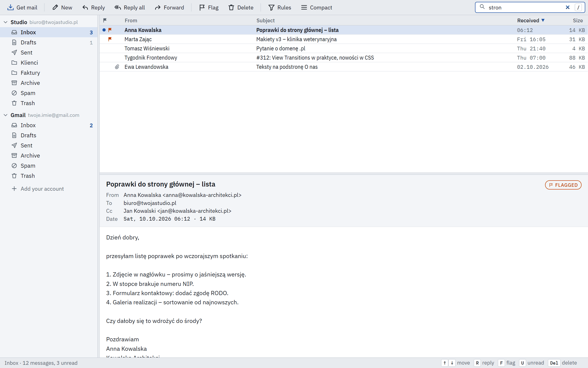Open the Gmail Inbox folder
Screen dimensions: 588x368
pyautogui.click(x=49, y=125)
